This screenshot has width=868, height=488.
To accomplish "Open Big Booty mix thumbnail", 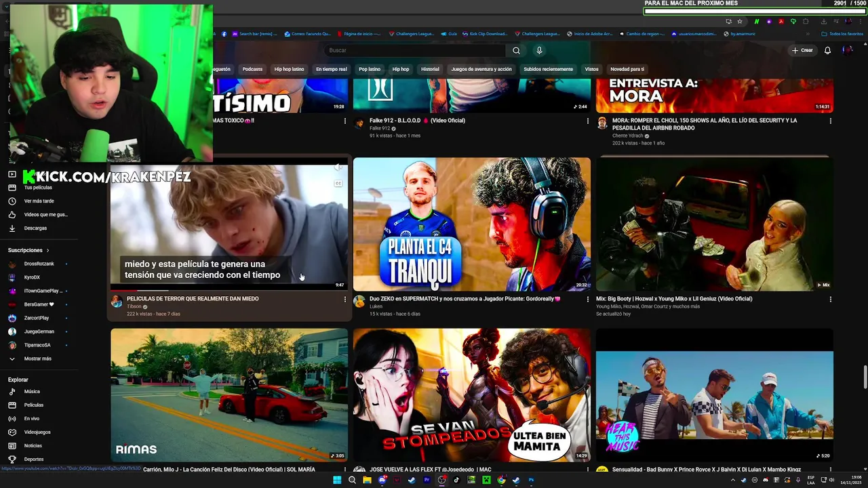I will coord(715,224).
